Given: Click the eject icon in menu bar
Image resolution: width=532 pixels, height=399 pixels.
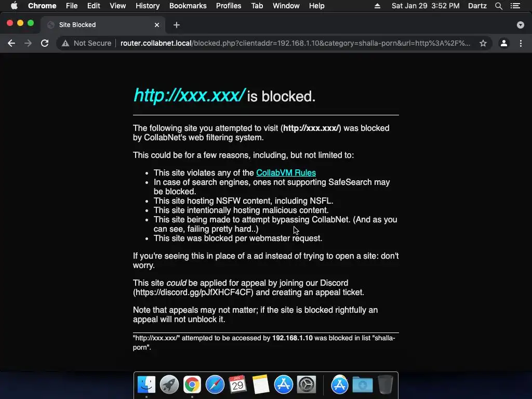Looking at the screenshot, I should 377,6.
